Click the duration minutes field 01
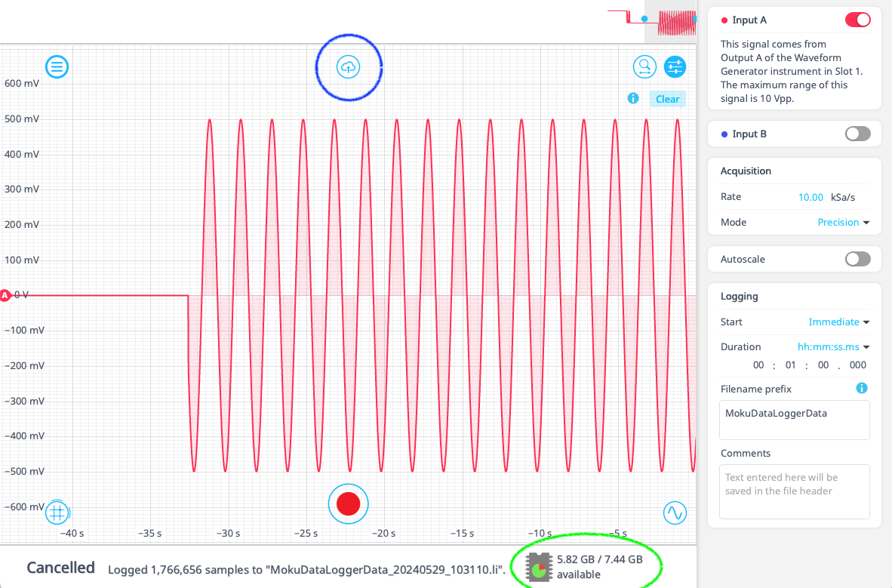This screenshot has width=892, height=588. click(791, 365)
